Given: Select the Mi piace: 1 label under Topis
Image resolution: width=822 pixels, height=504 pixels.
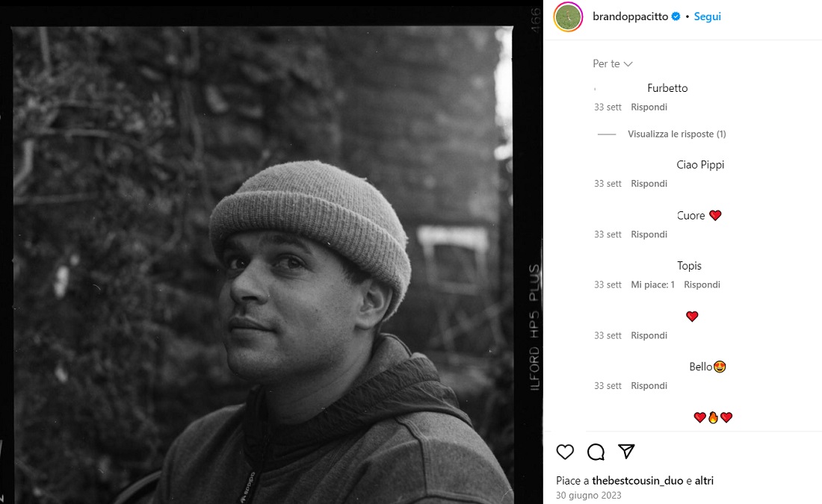Looking at the screenshot, I should (x=652, y=284).
